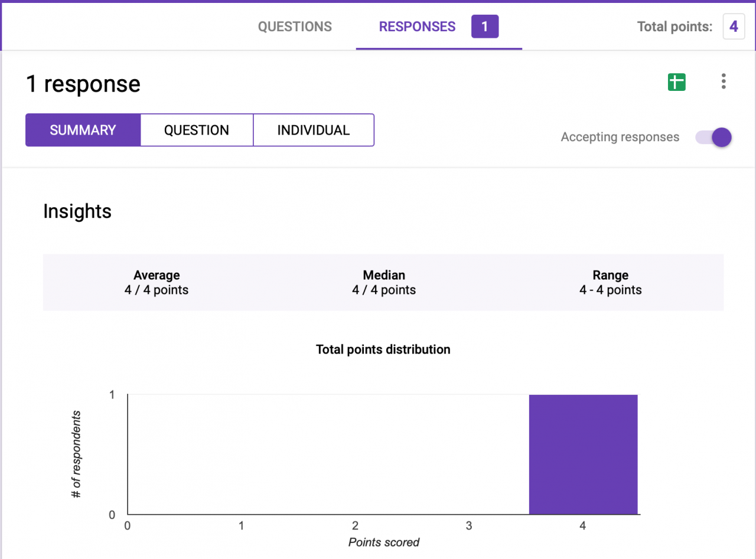Open linked Google Sheets spreadsheet
The height and width of the screenshot is (559, 756).
[x=676, y=82]
